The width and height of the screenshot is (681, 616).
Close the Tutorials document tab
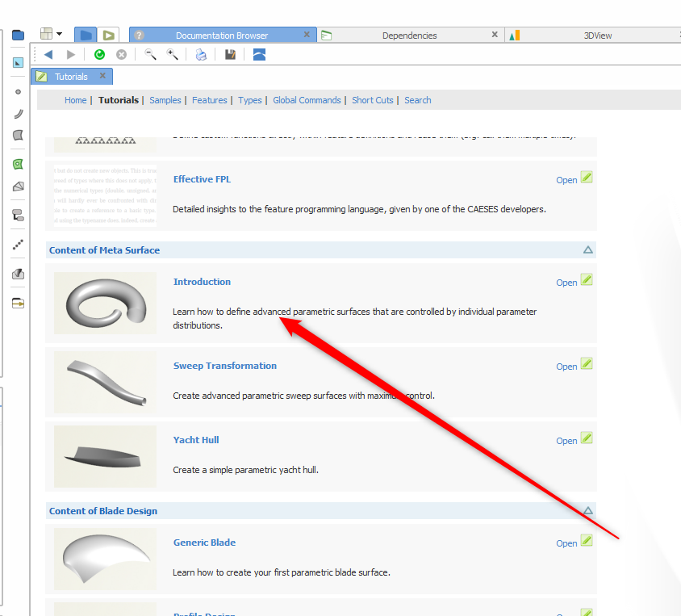102,76
